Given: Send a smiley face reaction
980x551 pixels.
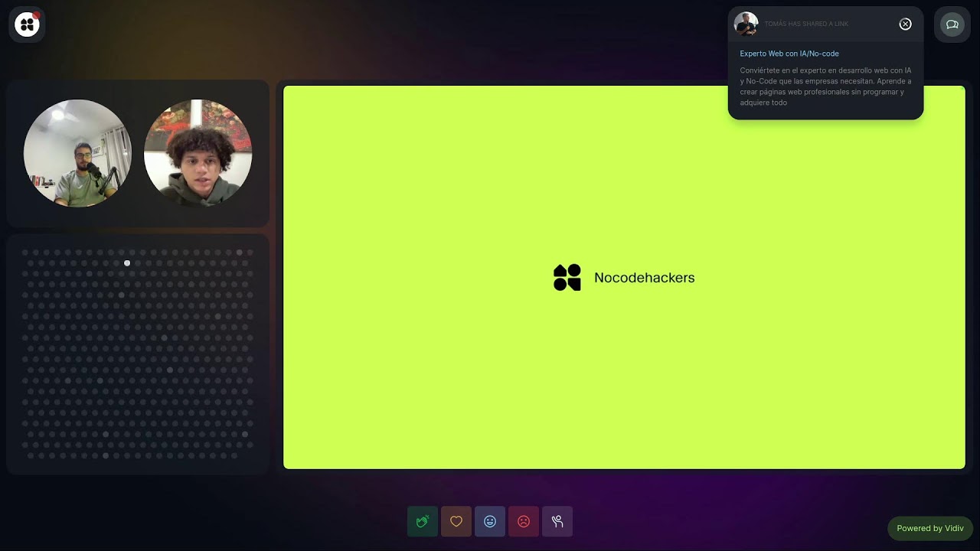Looking at the screenshot, I should (490, 522).
